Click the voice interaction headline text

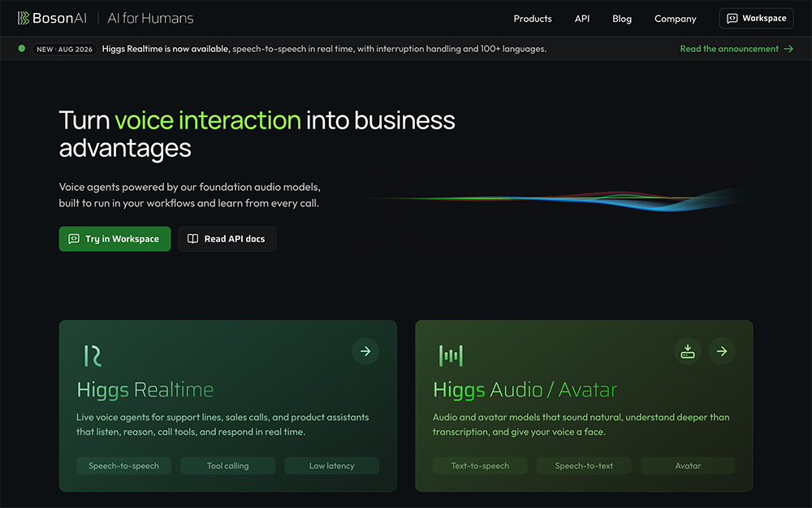pos(208,120)
